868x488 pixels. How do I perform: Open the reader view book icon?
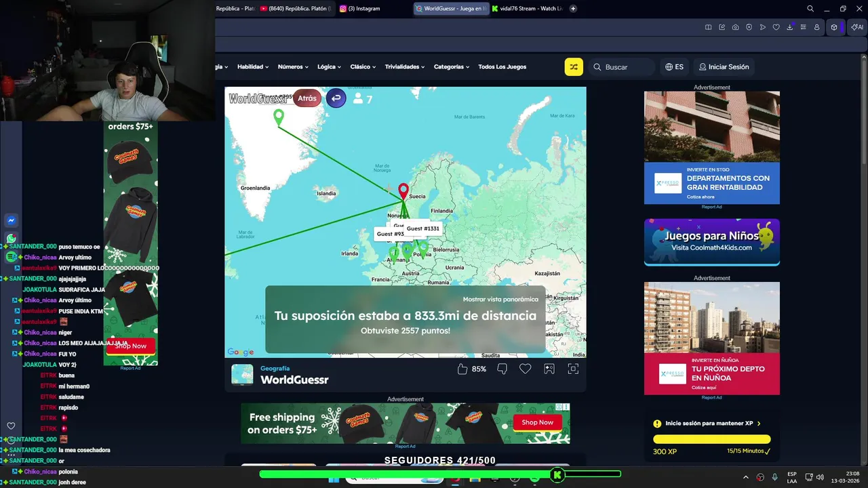click(x=709, y=27)
